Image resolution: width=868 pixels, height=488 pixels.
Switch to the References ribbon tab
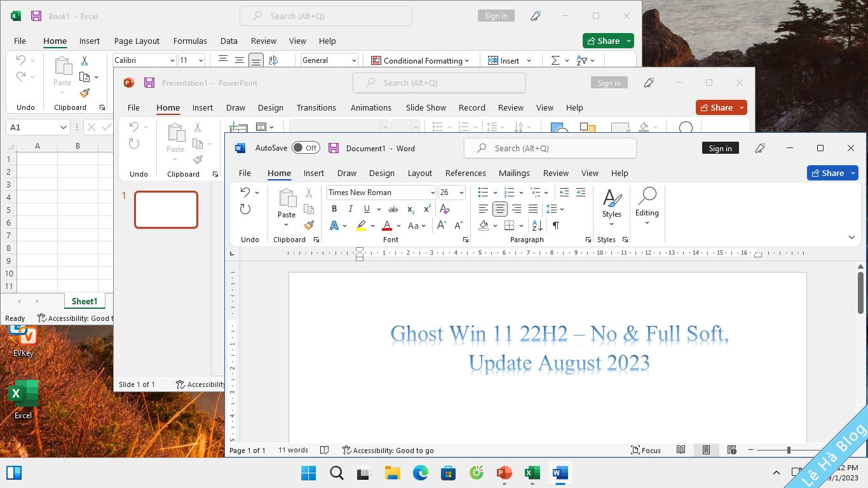465,173
